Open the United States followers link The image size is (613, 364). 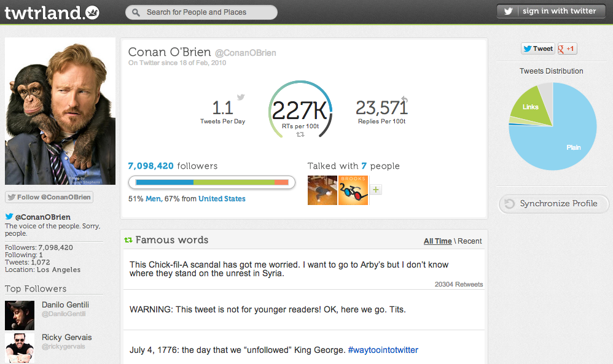pos(222,199)
